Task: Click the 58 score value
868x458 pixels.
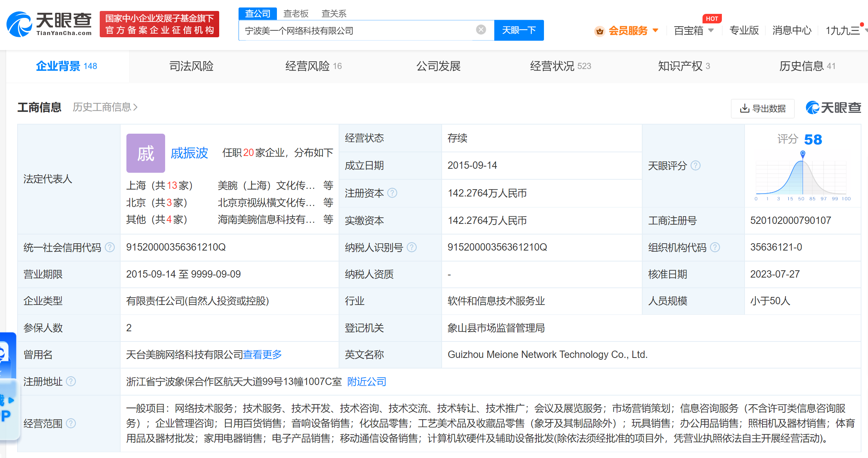Action: pos(813,140)
